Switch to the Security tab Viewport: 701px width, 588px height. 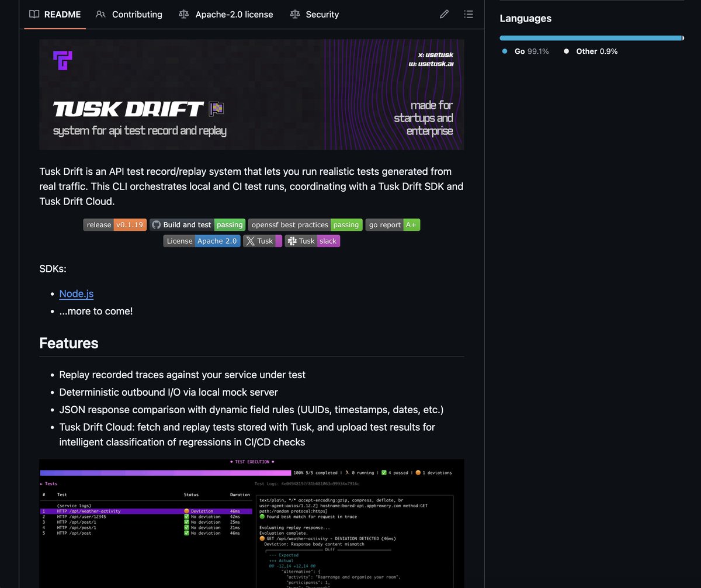click(314, 14)
